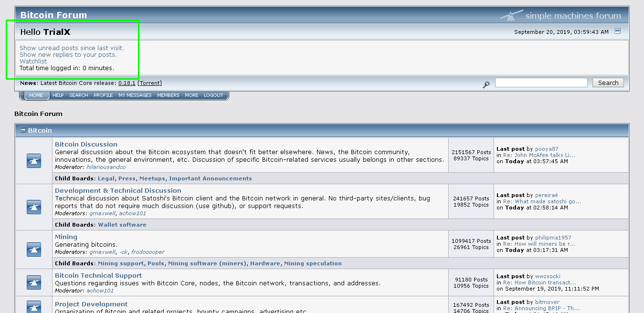The width and height of the screenshot is (644, 313).
Task: Open the Mining support child board
Action: pos(121,263)
